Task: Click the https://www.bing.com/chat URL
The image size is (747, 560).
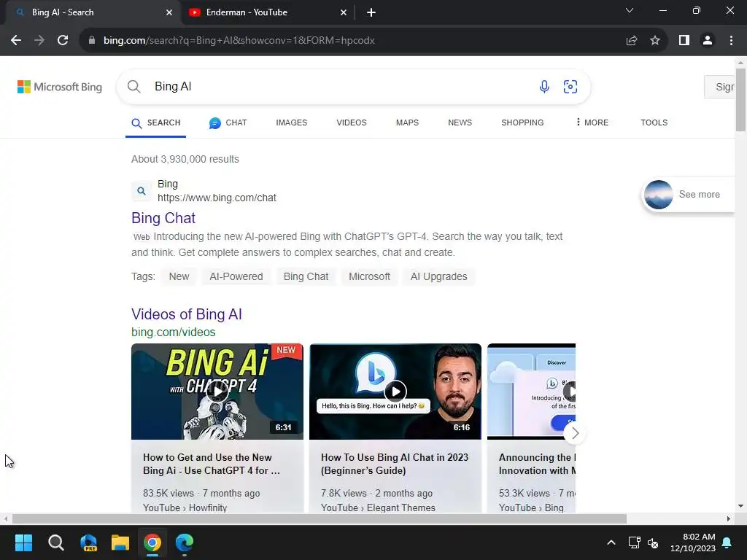Action: (217, 198)
